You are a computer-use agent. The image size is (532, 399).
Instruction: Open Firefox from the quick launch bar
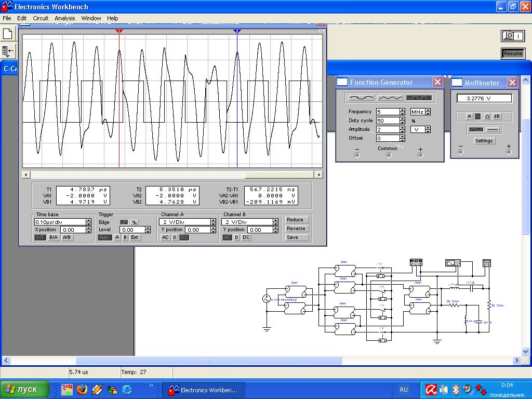click(82, 390)
